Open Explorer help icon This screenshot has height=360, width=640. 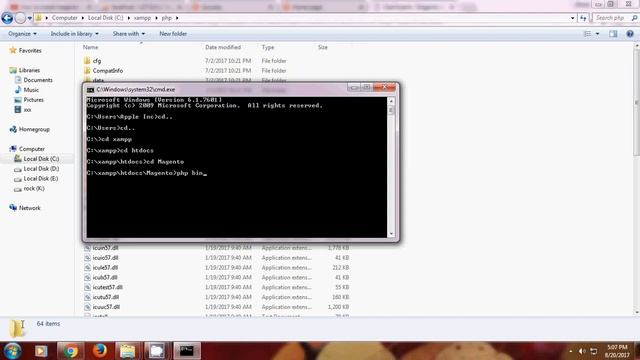(x=630, y=34)
